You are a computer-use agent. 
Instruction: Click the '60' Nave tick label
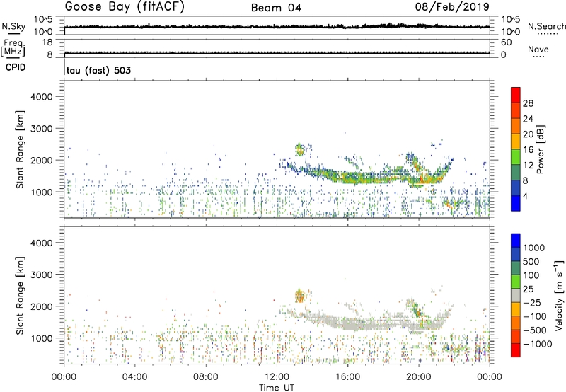pos(506,42)
